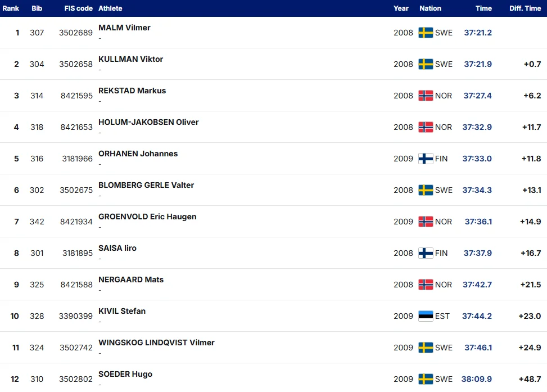
Task: Click the Sweden flag beside MALM Vilmer
Action: [x=426, y=33]
